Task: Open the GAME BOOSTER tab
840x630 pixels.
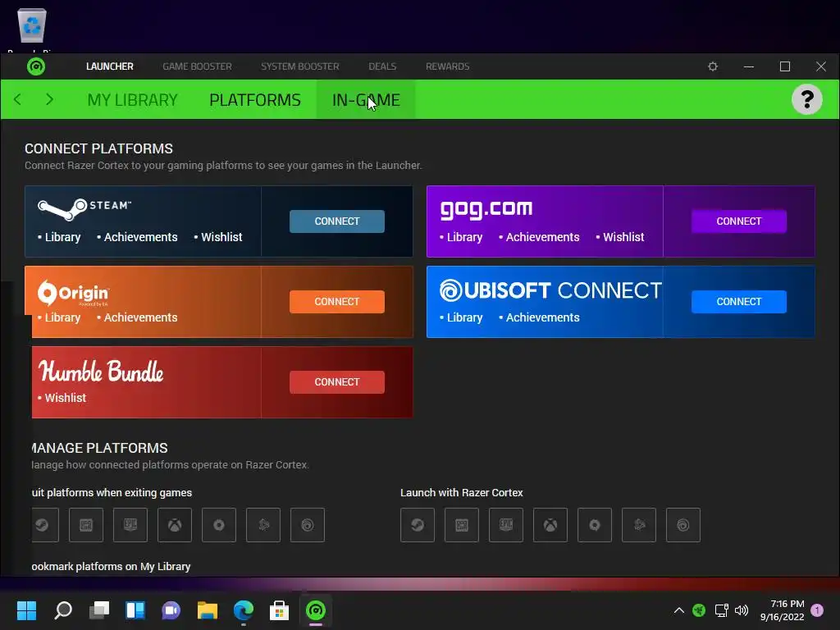Action: pyautogui.click(x=197, y=66)
